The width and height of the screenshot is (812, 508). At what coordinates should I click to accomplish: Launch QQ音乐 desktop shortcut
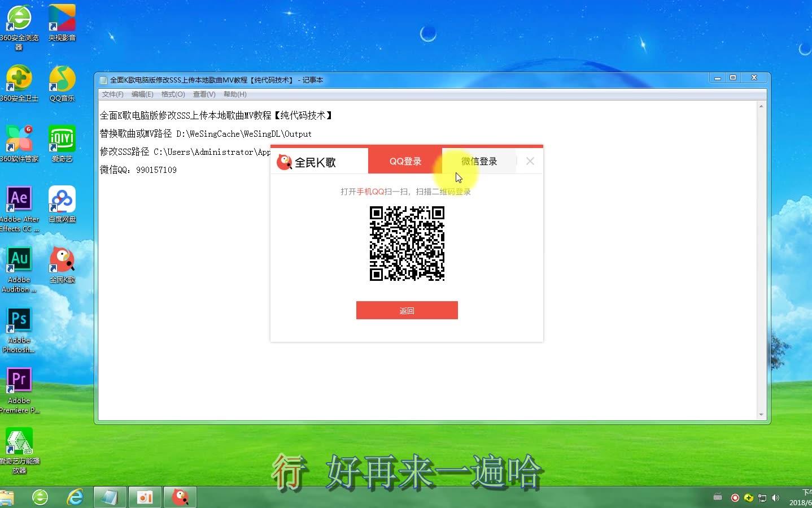point(62,83)
